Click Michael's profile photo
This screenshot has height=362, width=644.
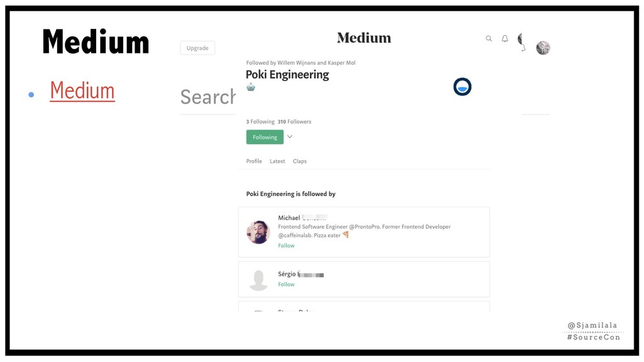point(258,232)
